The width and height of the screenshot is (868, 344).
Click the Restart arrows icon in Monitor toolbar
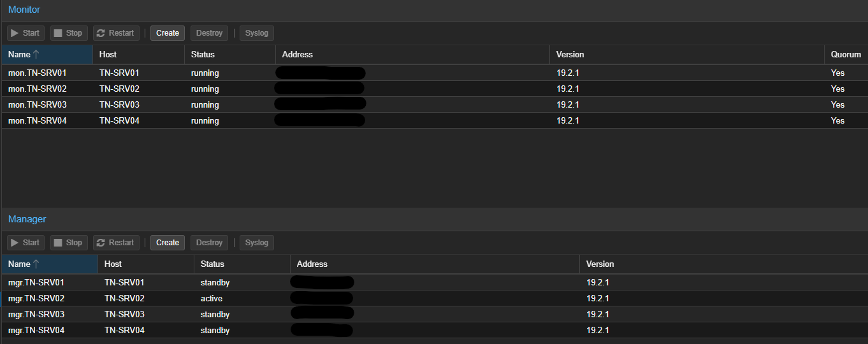[x=101, y=33]
